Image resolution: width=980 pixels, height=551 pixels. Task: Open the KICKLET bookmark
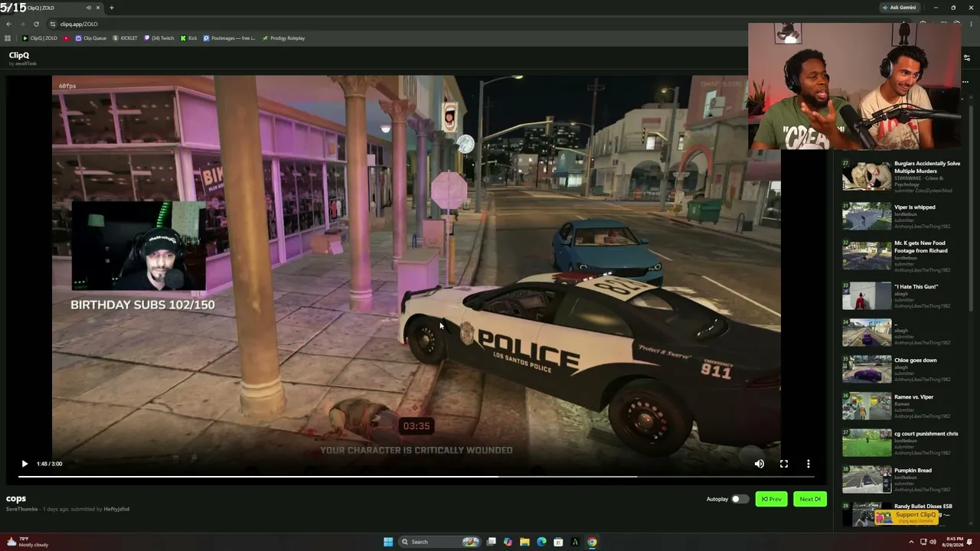[125, 38]
